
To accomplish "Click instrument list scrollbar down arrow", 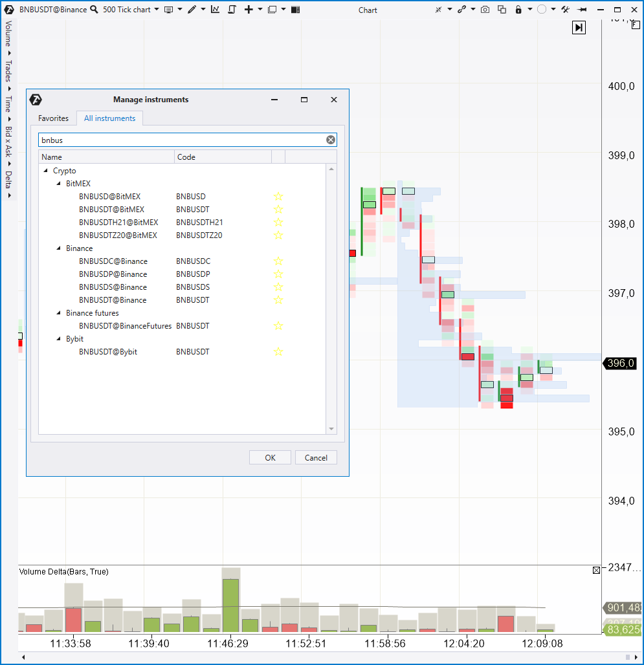I will tap(331, 429).
